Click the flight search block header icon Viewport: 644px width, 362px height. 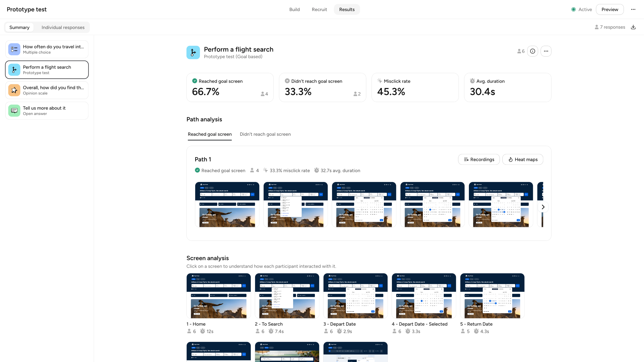tap(193, 53)
